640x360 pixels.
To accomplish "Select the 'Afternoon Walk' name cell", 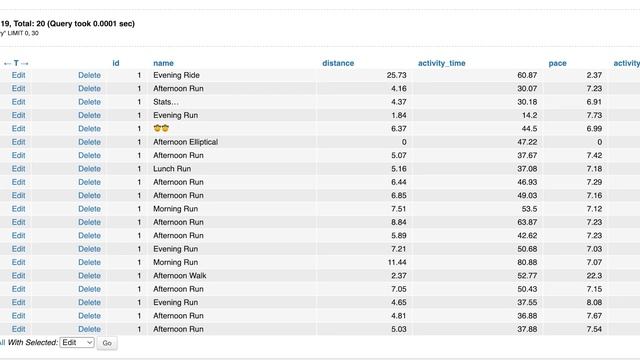I will (x=180, y=276).
